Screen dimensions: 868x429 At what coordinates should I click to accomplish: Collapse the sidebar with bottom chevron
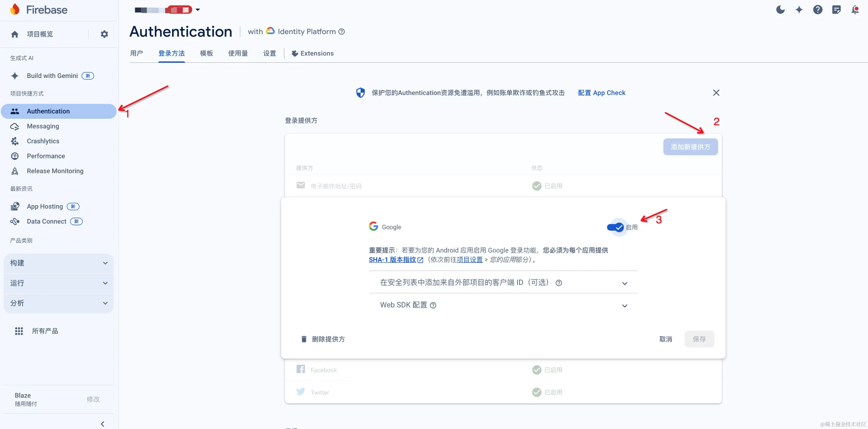(x=102, y=424)
